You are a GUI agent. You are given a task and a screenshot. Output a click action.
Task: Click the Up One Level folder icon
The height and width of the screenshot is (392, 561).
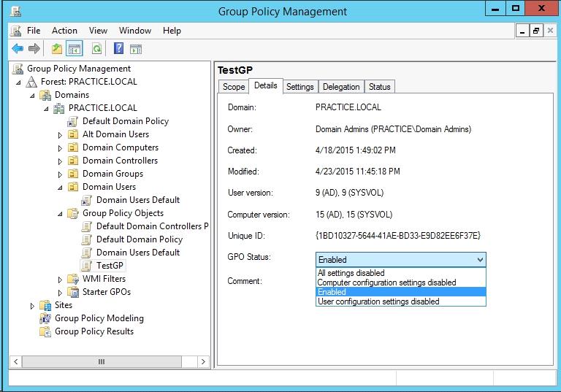point(57,49)
